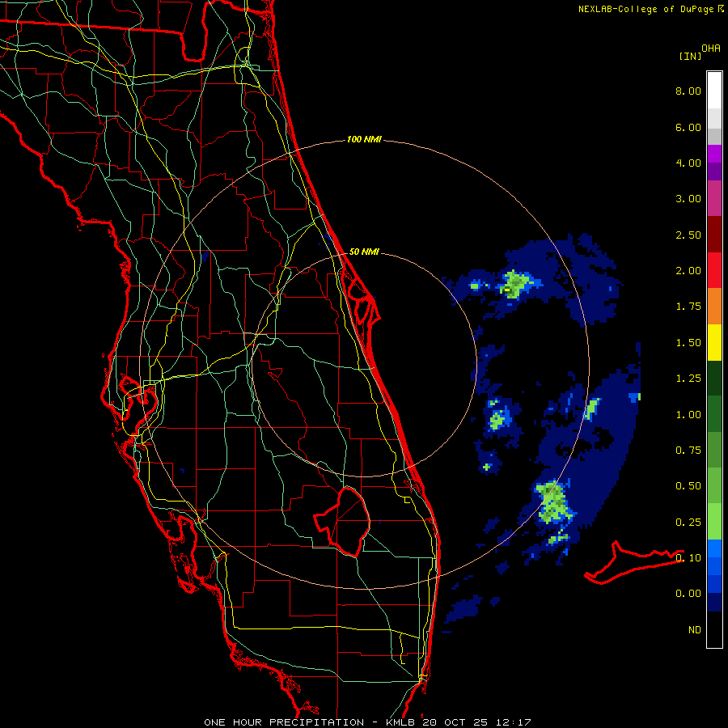Pick the dark red swatch beside 2.50
Image resolution: width=728 pixels, height=728 pixels.
(x=714, y=235)
